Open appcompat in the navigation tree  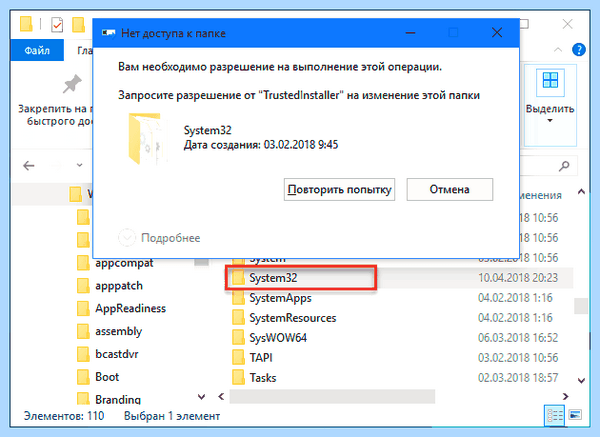[124, 263]
